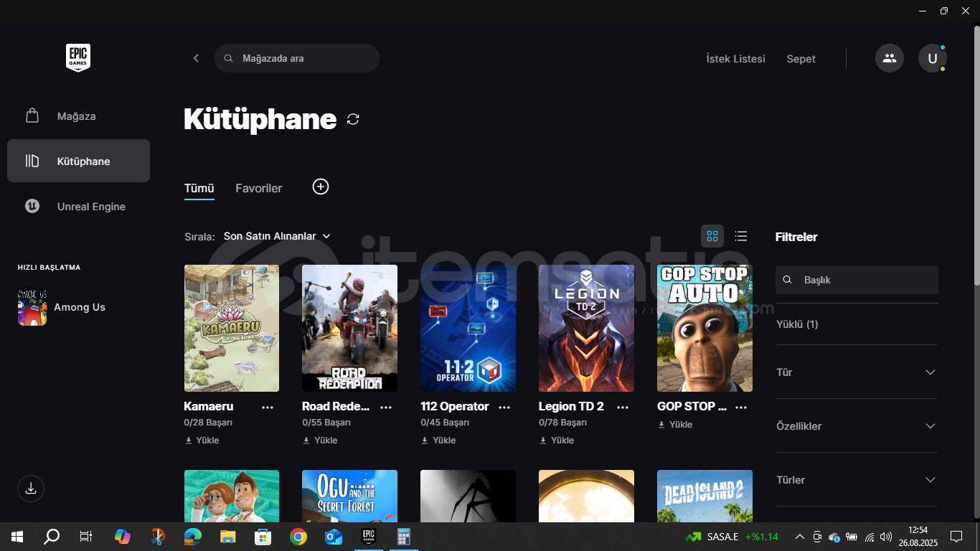
Task: Filter by Yüklü (1)
Action: [797, 324]
